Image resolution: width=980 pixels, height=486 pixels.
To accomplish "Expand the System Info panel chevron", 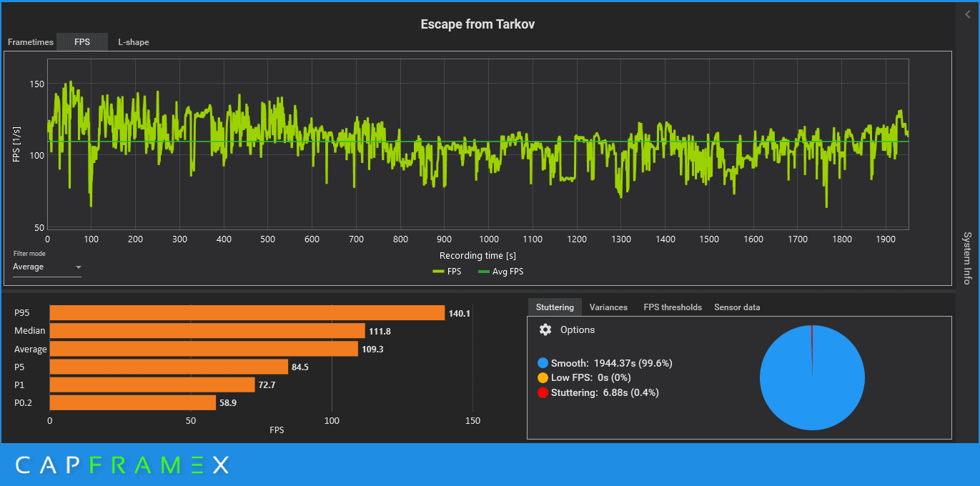I will [x=968, y=14].
